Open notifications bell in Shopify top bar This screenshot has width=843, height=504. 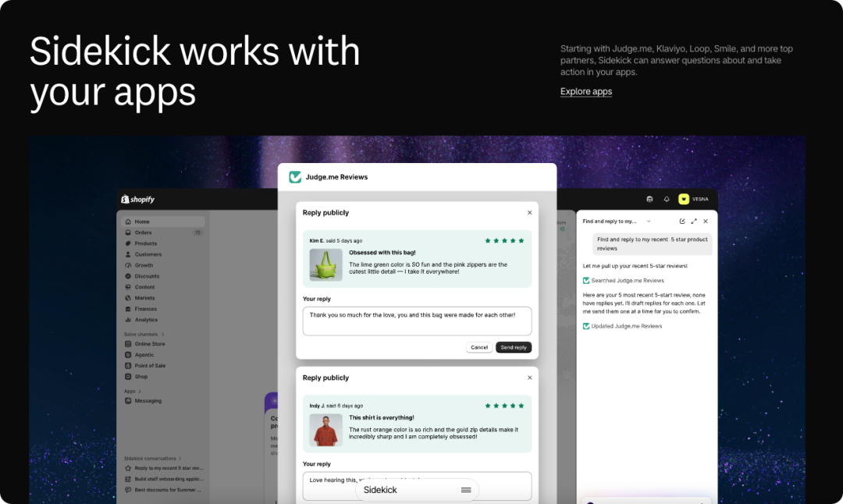(x=667, y=200)
